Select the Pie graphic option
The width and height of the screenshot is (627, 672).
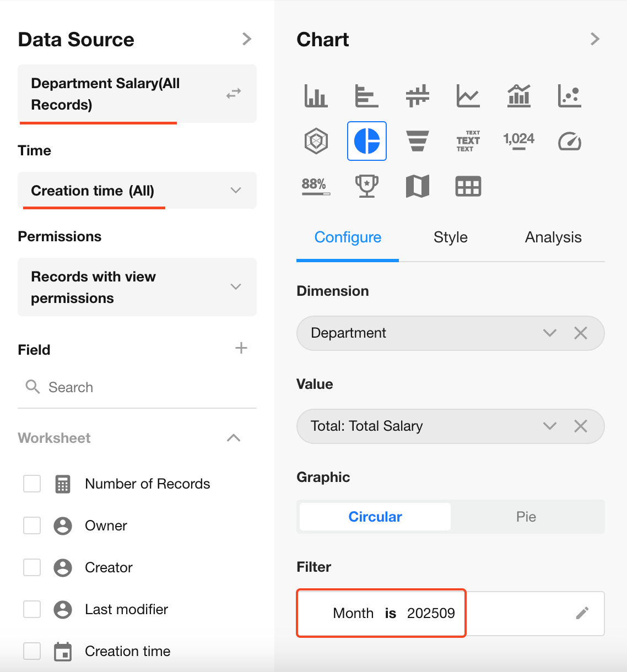pos(526,517)
